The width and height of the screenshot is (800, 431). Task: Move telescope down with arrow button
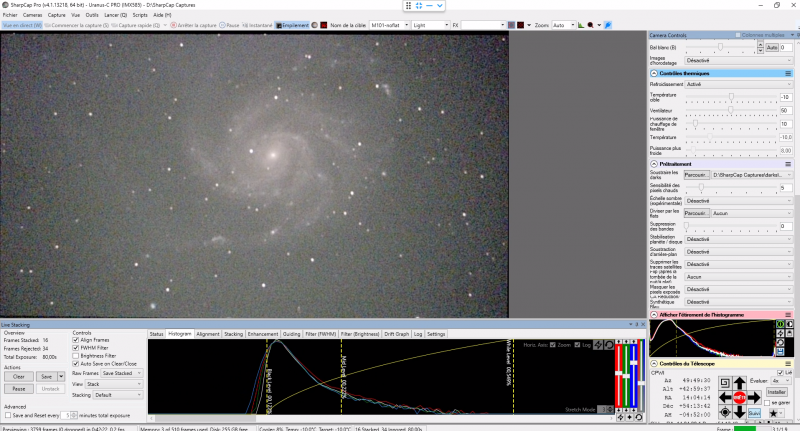click(739, 412)
